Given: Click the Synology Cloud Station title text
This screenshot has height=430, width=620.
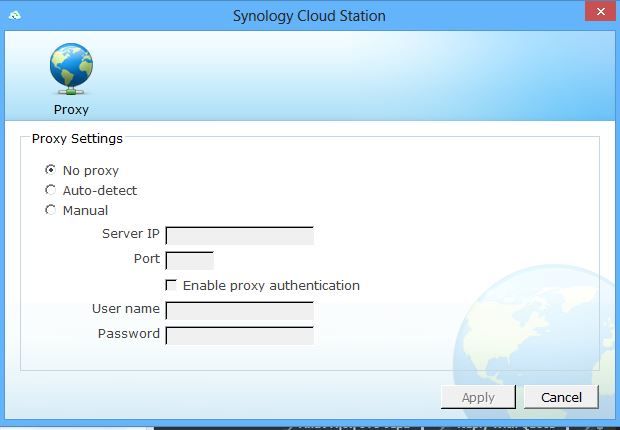Looking at the screenshot, I should [x=309, y=16].
